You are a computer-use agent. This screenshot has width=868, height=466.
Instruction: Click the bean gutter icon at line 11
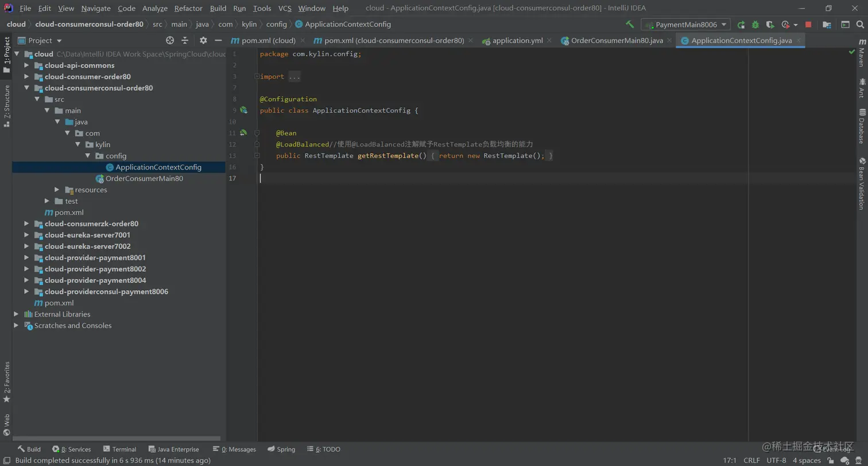(x=243, y=133)
